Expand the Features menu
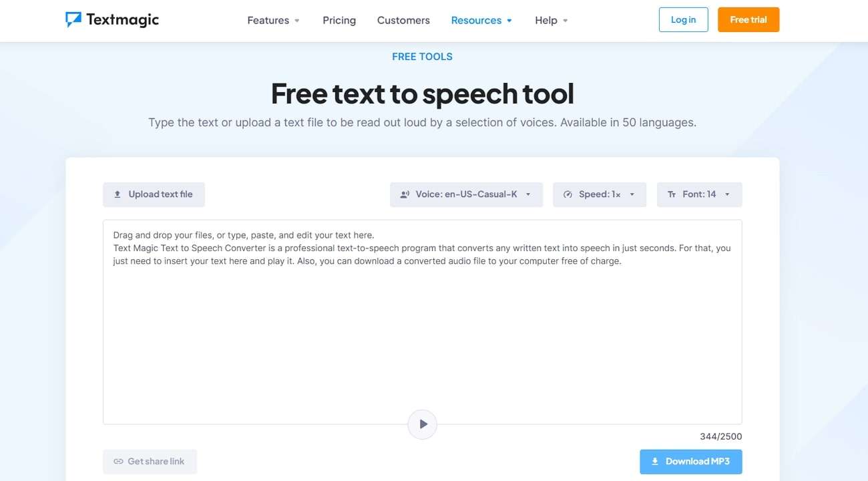 point(273,20)
